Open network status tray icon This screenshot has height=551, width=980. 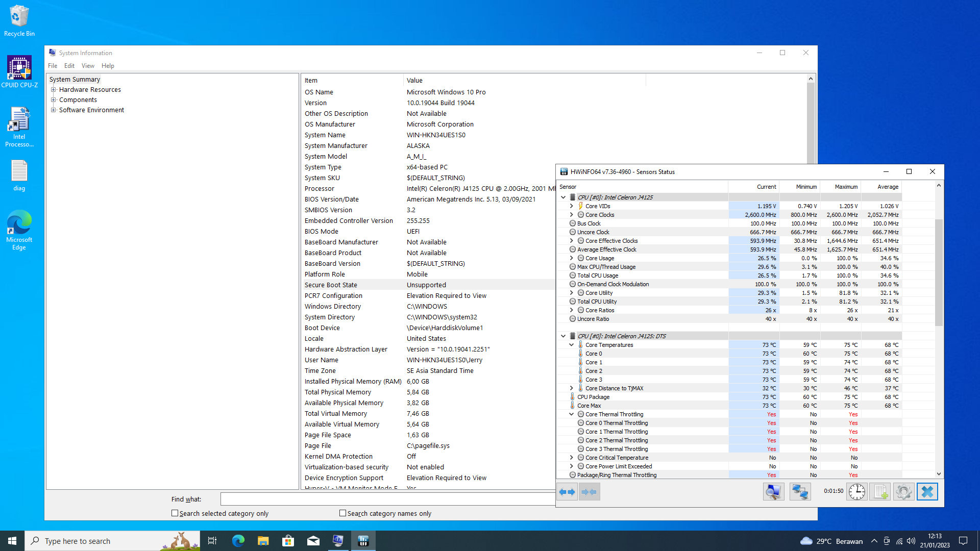tap(899, 541)
